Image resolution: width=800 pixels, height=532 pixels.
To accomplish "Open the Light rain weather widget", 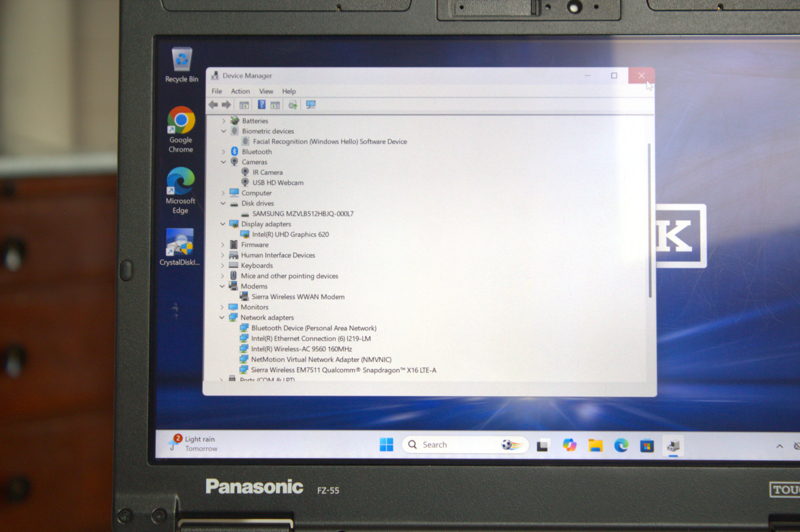I will (193, 444).
